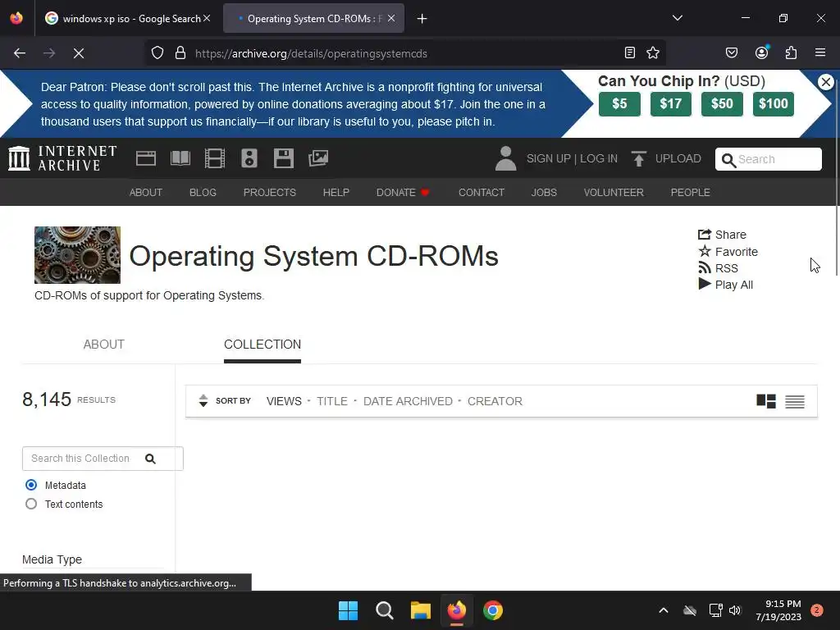Click the user avatar icon
This screenshot has height=630, width=840.
click(505, 158)
